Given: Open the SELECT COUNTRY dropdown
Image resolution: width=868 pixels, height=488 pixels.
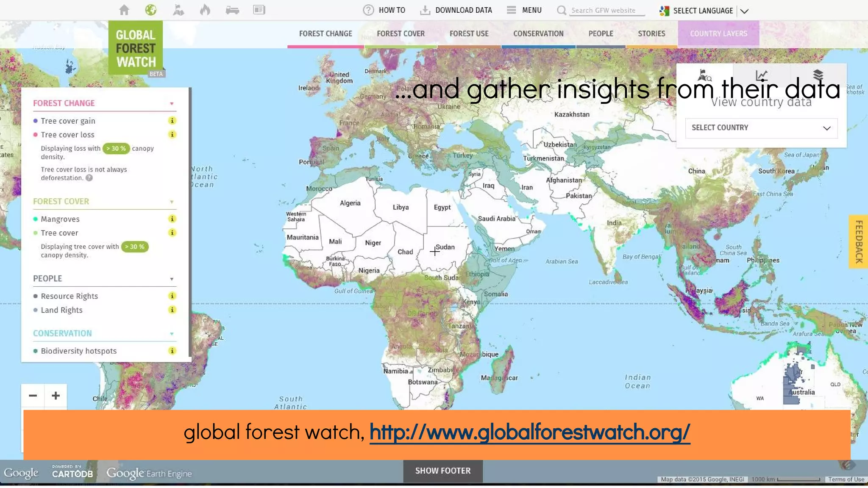Looking at the screenshot, I should (761, 128).
